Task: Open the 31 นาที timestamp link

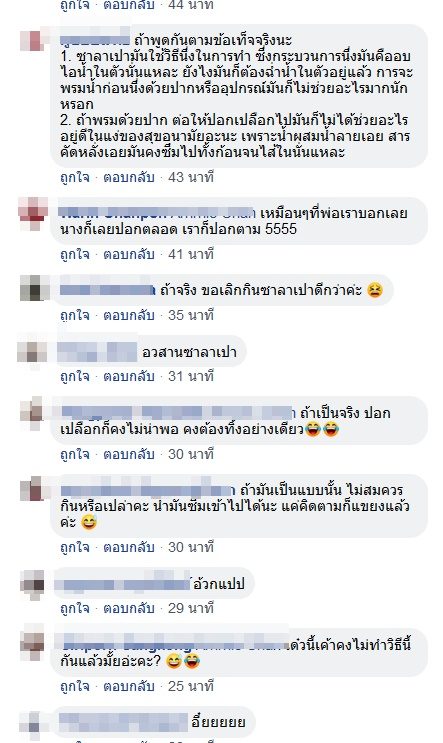Action: click(x=191, y=376)
